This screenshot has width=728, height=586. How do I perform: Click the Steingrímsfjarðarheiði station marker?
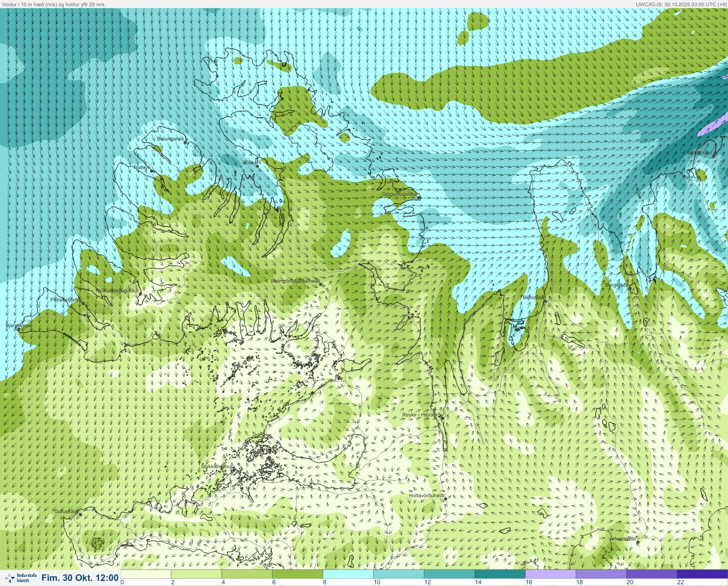[321, 284]
